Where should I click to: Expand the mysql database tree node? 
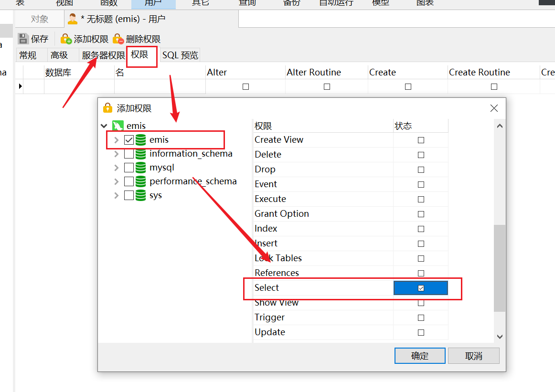[116, 168]
